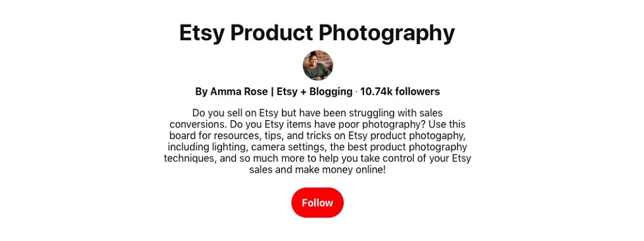644x241 pixels.
Task: Click the word "Photography" in board title
Action: 387,33
